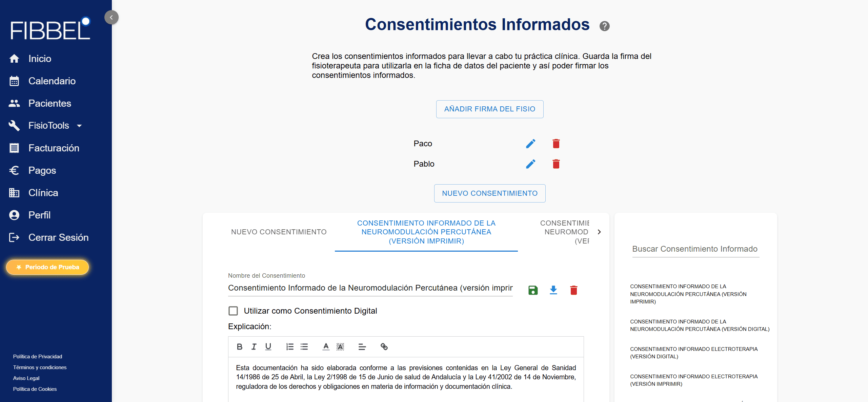Insert a link using the link icon
Image resolution: width=868 pixels, height=402 pixels.
pyautogui.click(x=384, y=346)
